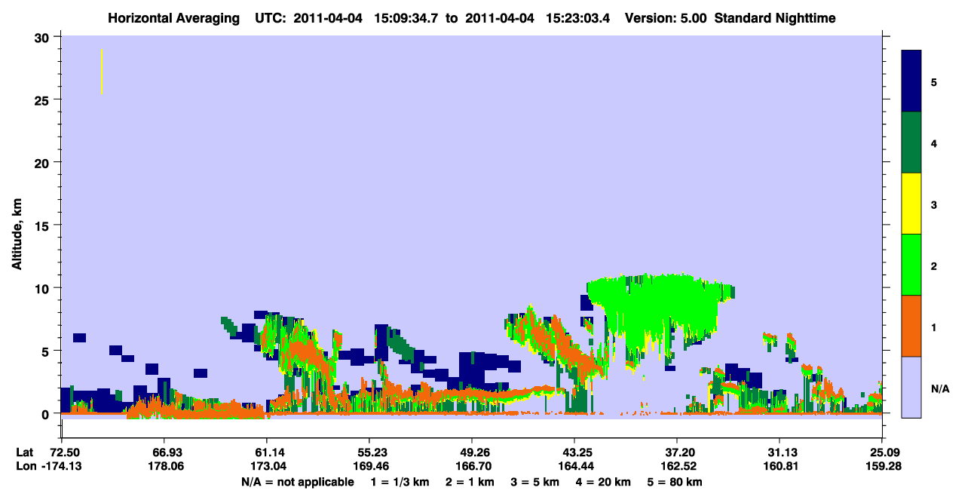Click the altitude tick label '10'

click(x=42, y=288)
